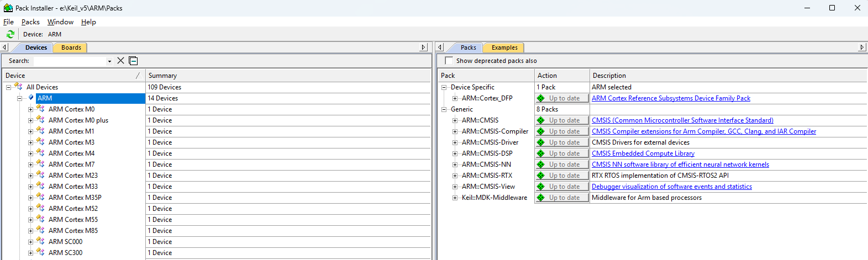This screenshot has width=868, height=260.
Task: Open the CMSIS Common Microcontroller Software Interface link
Action: [x=682, y=120]
